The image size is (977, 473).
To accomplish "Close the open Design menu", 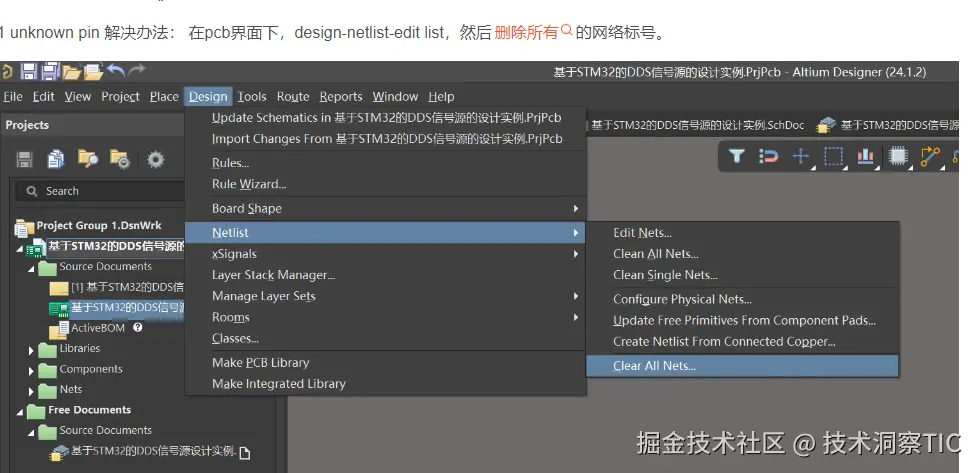I will [x=208, y=97].
